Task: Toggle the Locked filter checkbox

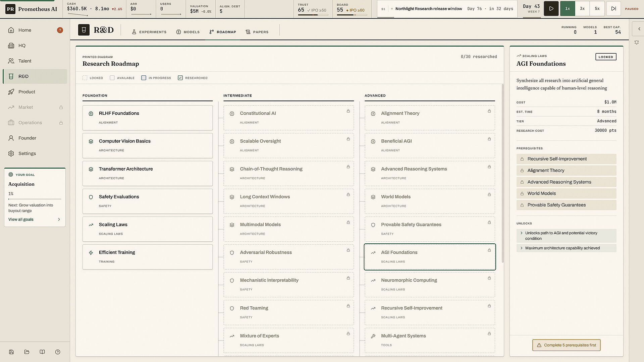Action: pyautogui.click(x=85, y=78)
